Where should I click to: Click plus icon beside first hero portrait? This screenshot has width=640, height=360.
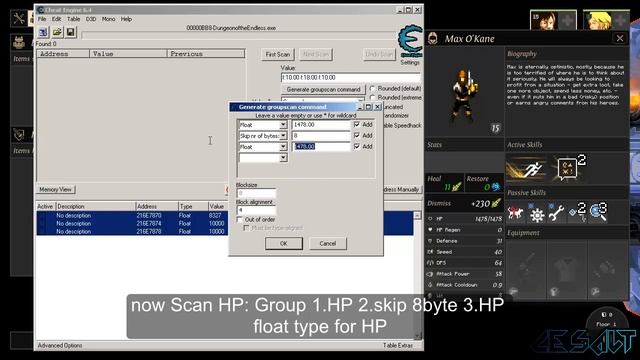(x=567, y=20)
